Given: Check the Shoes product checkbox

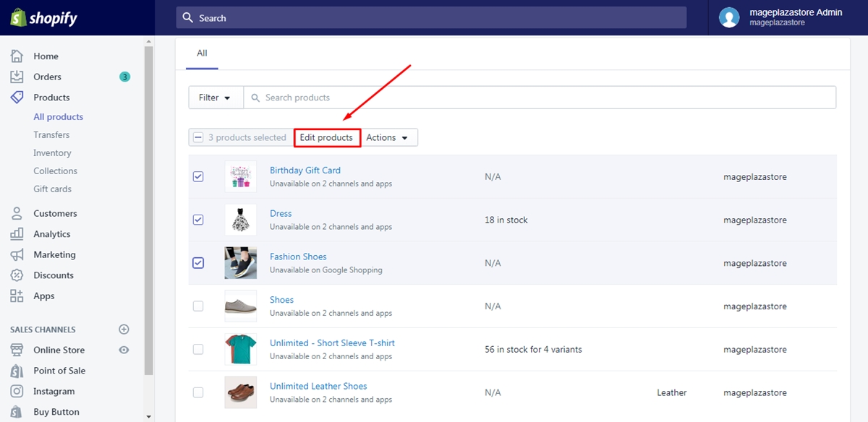Looking at the screenshot, I should 198,306.
